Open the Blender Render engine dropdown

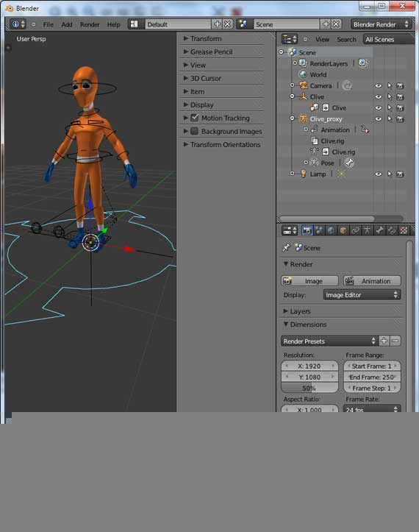pos(381,24)
